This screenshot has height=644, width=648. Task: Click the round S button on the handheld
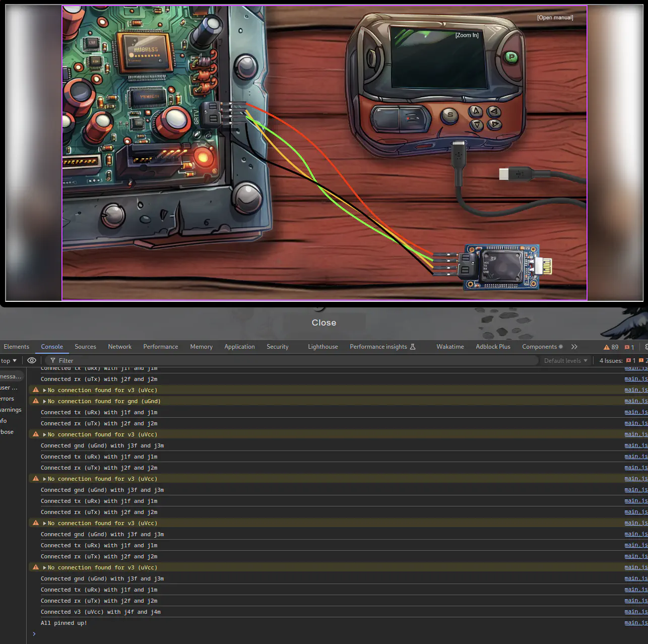point(450,115)
